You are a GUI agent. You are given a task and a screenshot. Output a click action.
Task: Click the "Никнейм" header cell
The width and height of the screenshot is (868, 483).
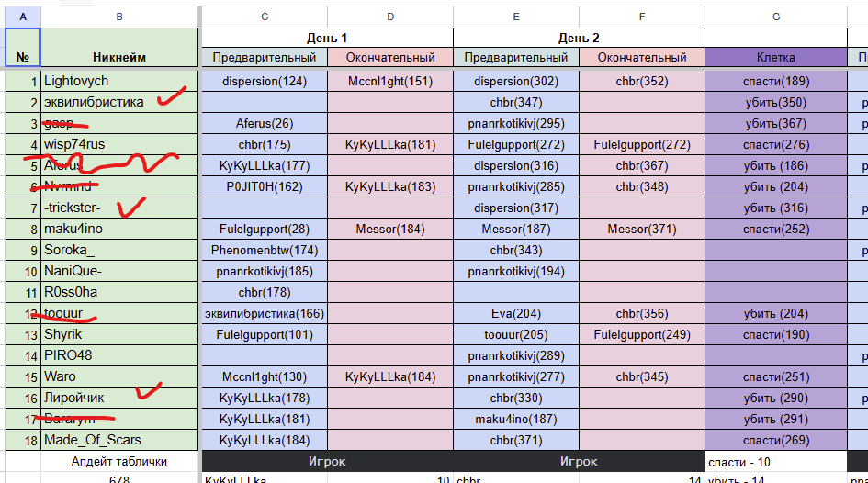(119, 57)
